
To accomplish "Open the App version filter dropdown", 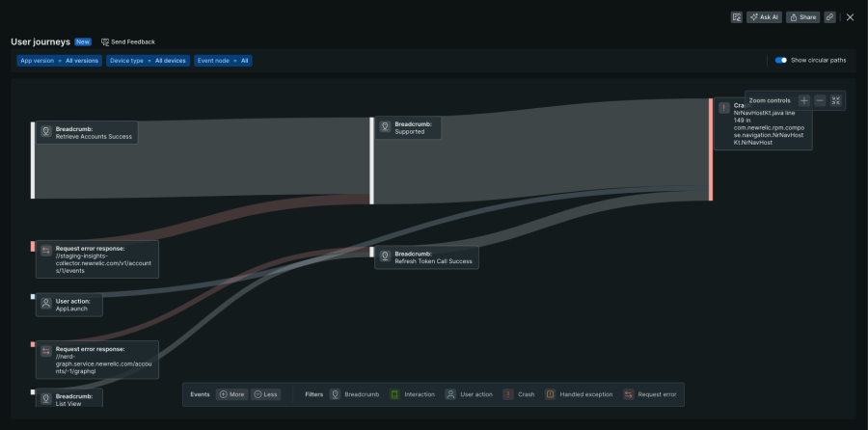I will coord(59,60).
